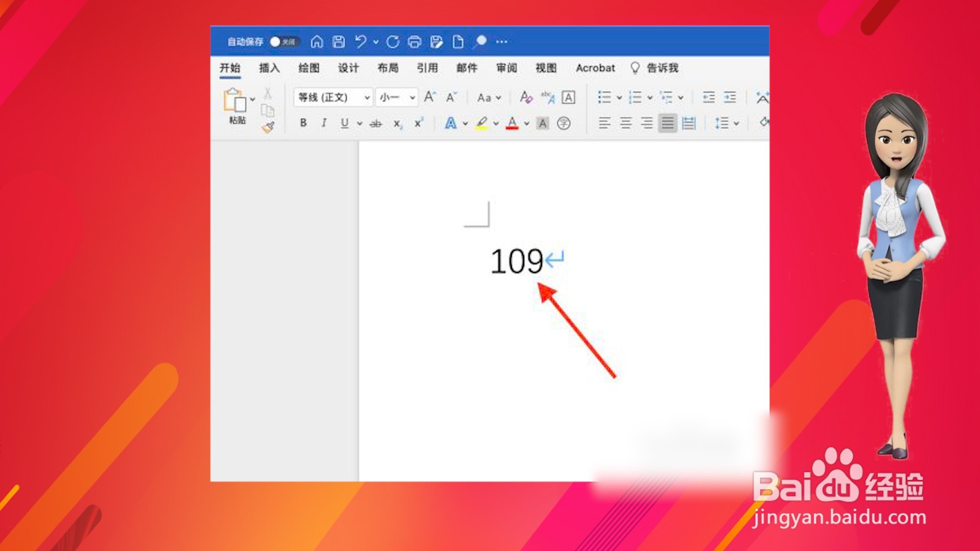This screenshot has height=551, width=980.
Task: Apply bold formatting to text
Action: tap(303, 123)
